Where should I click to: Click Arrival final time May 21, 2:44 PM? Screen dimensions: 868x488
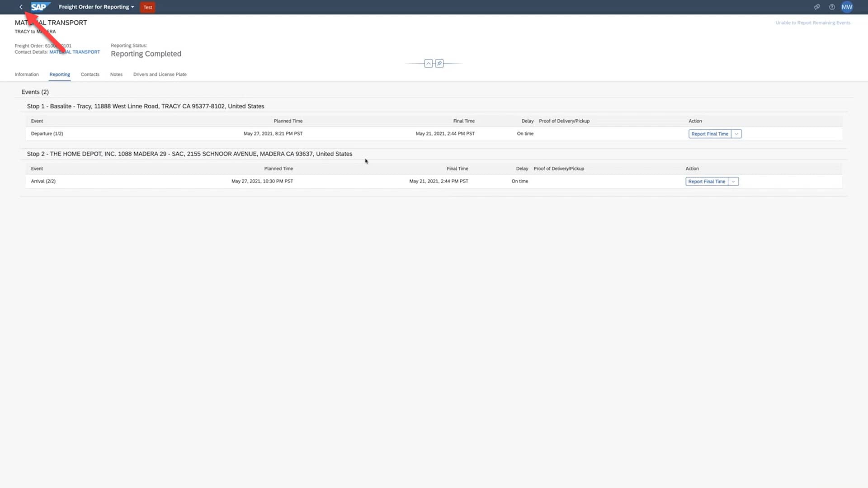(439, 181)
